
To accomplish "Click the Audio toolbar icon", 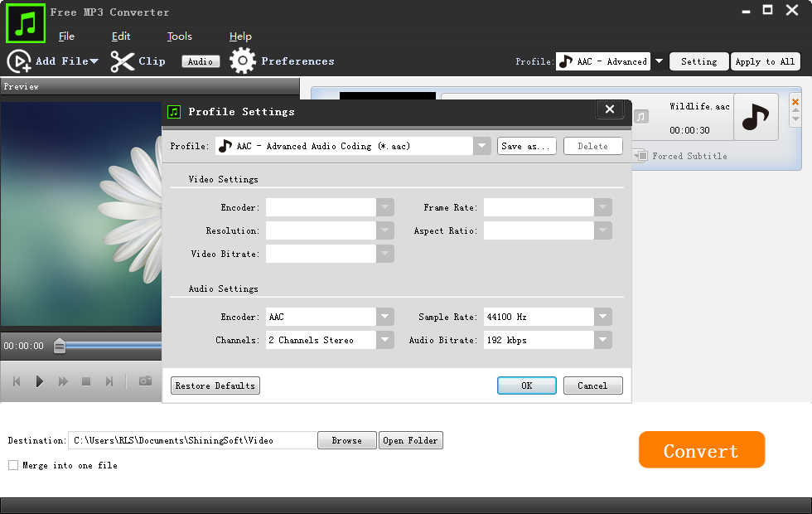I will point(200,61).
